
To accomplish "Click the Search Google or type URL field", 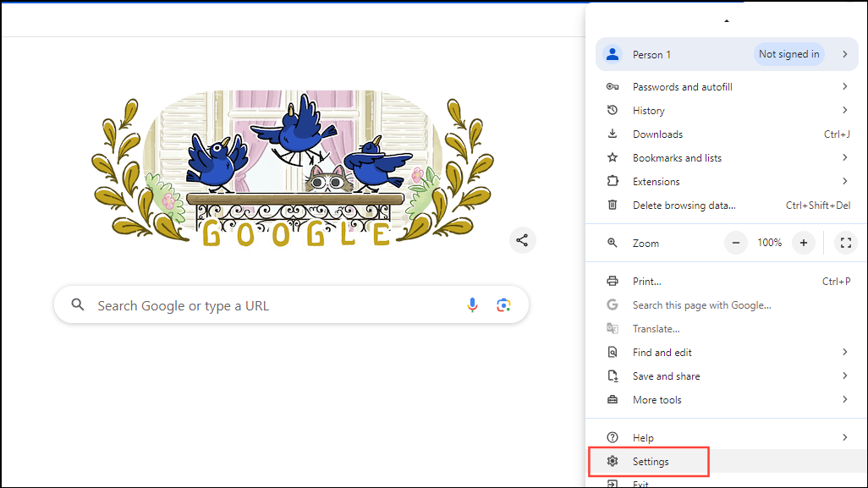I will tap(271, 305).
